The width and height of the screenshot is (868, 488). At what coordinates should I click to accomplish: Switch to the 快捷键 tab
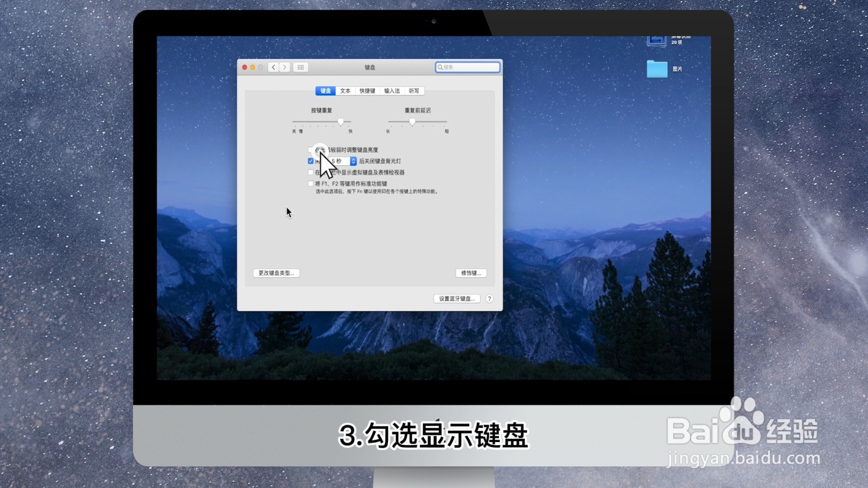[367, 91]
